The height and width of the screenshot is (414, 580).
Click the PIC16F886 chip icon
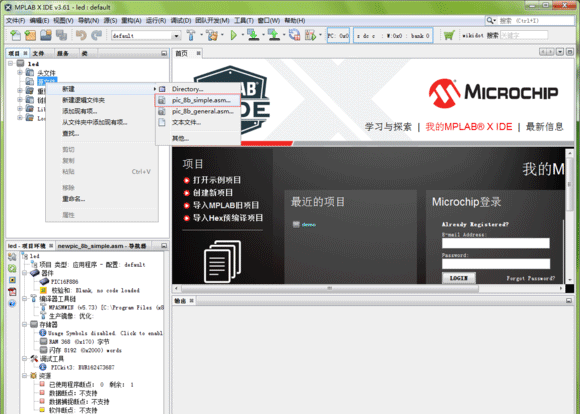(44, 282)
